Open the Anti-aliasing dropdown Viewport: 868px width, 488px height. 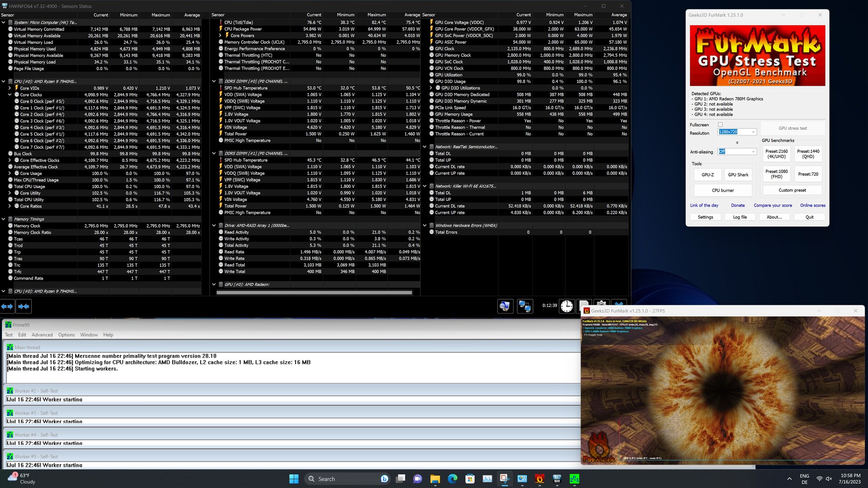coord(753,152)
